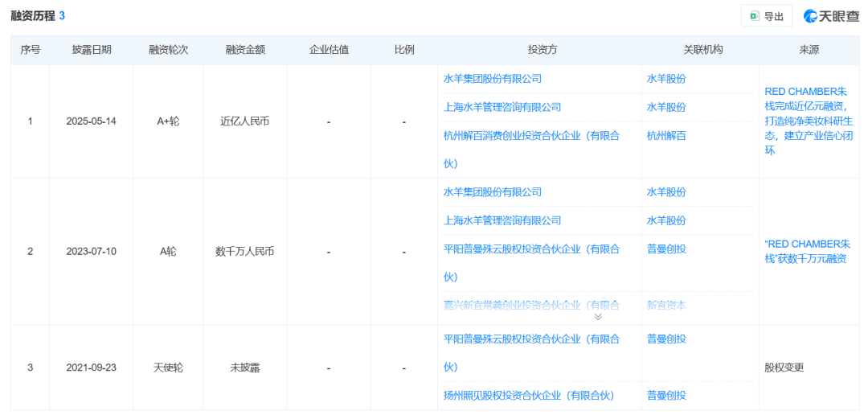Open 新宜资本 related institution link

coord(666,305)
